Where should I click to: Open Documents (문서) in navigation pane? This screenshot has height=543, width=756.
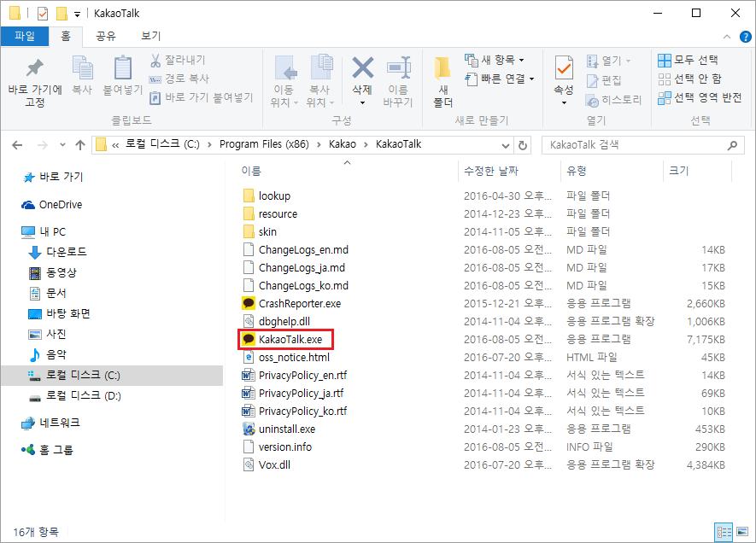[47, 294]
